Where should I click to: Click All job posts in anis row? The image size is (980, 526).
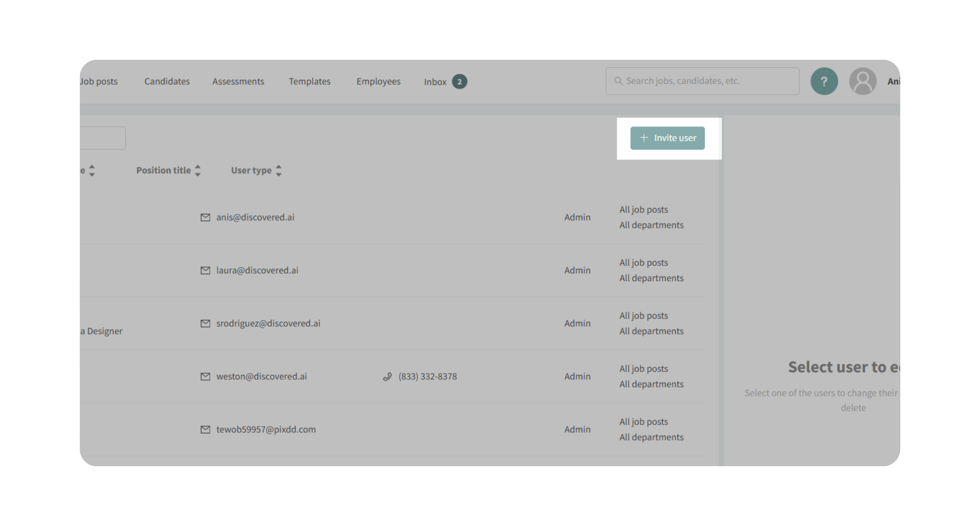[643, 210]
